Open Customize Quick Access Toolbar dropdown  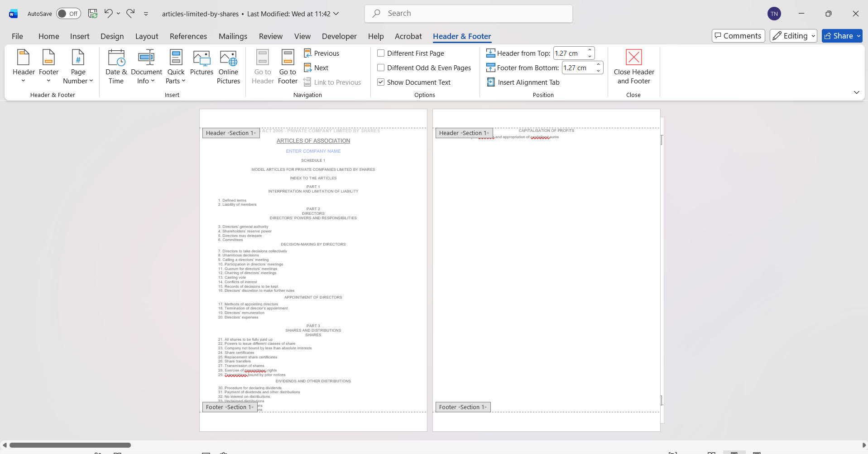pos(146,14)
